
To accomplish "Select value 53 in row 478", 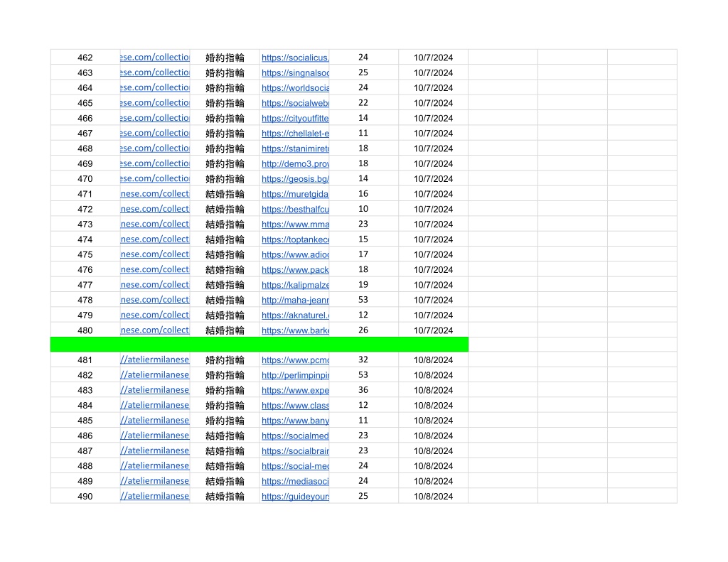I will pyautogui.click(x=363, y=300).
